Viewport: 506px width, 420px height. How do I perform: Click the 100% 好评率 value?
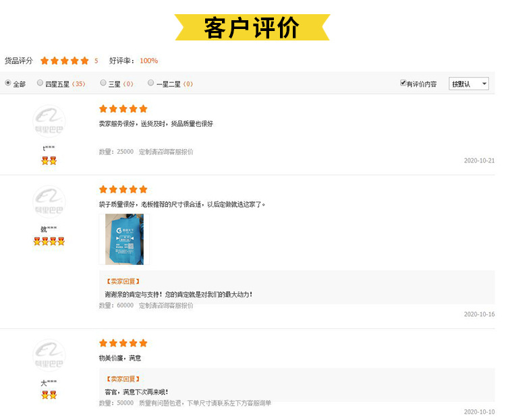click(149, 61)
